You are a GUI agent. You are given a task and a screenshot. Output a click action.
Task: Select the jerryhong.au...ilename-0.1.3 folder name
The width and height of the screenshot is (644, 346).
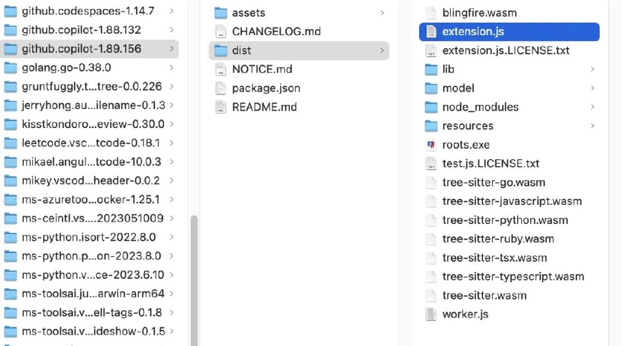pyautogui.click(x=94, y=105)
